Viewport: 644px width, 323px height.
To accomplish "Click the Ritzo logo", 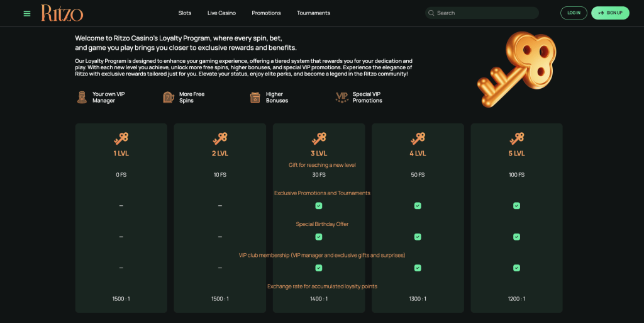I will tap(62, 13).
